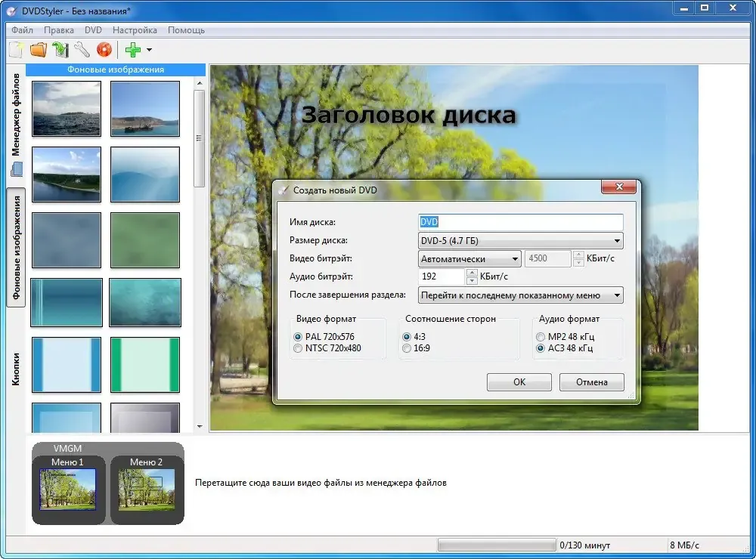This screenshot has width=756, height=559.
Task: Click the New project toolbar icon
Action: click(x=17, y=50)
